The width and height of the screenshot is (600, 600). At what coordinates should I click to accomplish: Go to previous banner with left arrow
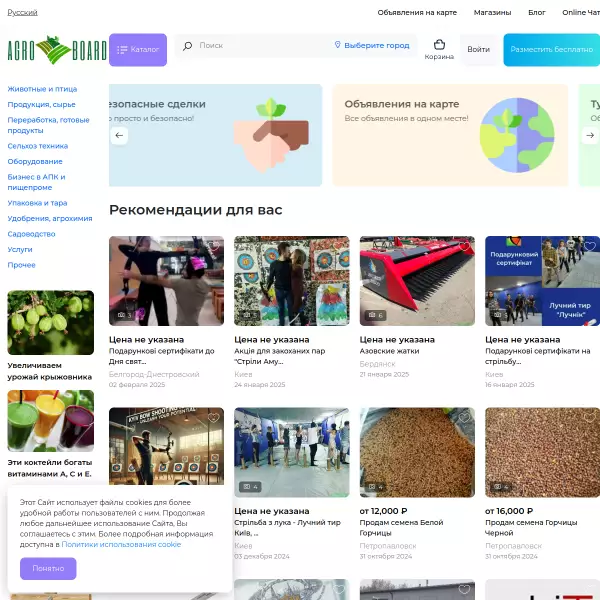click(x=119, y=135)
